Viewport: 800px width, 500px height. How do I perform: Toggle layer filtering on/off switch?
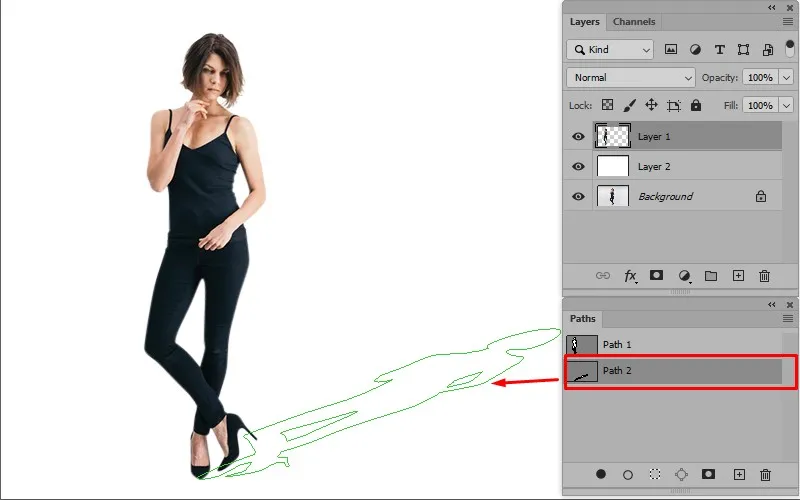coord(789,49)
